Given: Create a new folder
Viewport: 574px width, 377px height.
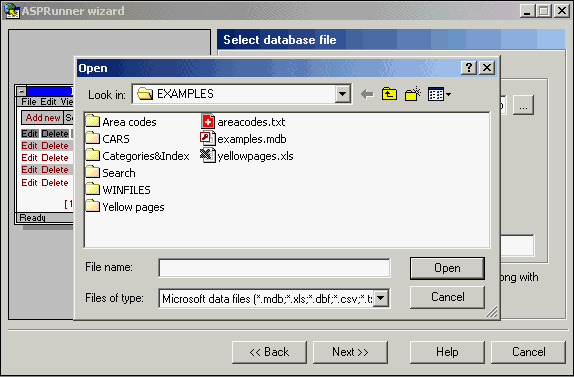Looking at the screenshot, I should click(x=413, y=94).
